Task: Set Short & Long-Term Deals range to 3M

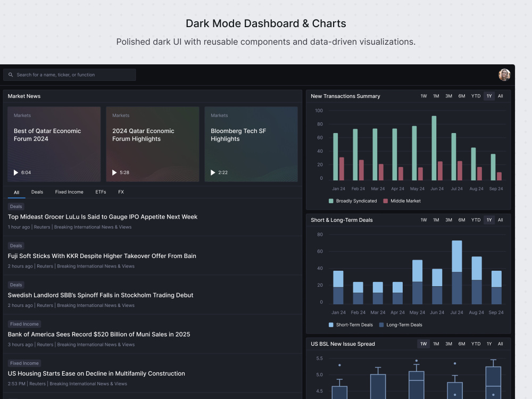Action: click(x=448, y=220)
